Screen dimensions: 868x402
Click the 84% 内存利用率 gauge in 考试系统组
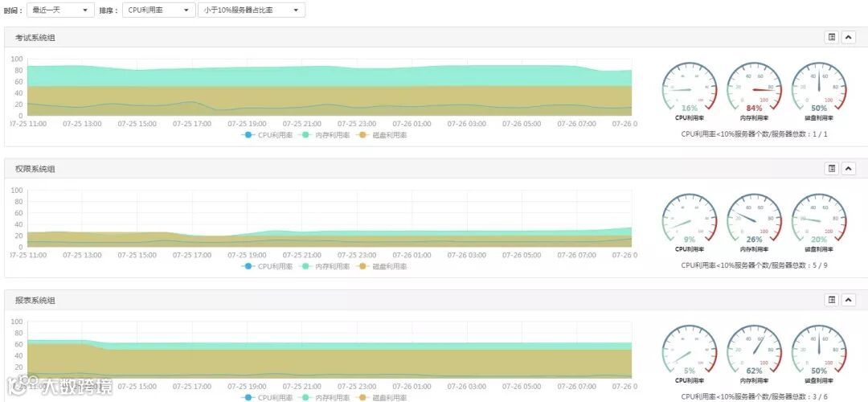(754, 90)
